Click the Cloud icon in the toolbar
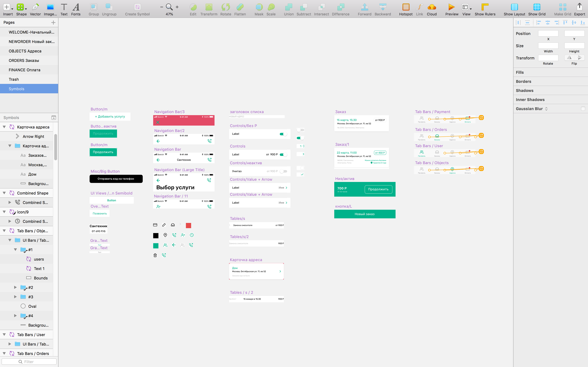The width and height of the screenshot is (588, 367). [432, 7]
